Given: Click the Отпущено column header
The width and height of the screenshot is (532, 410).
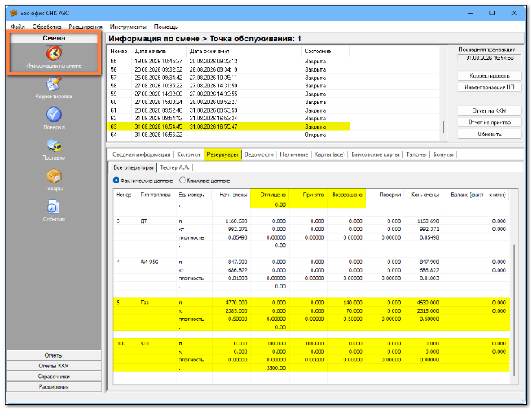Looking at the screenshot, I should click(x=270, y=195).
